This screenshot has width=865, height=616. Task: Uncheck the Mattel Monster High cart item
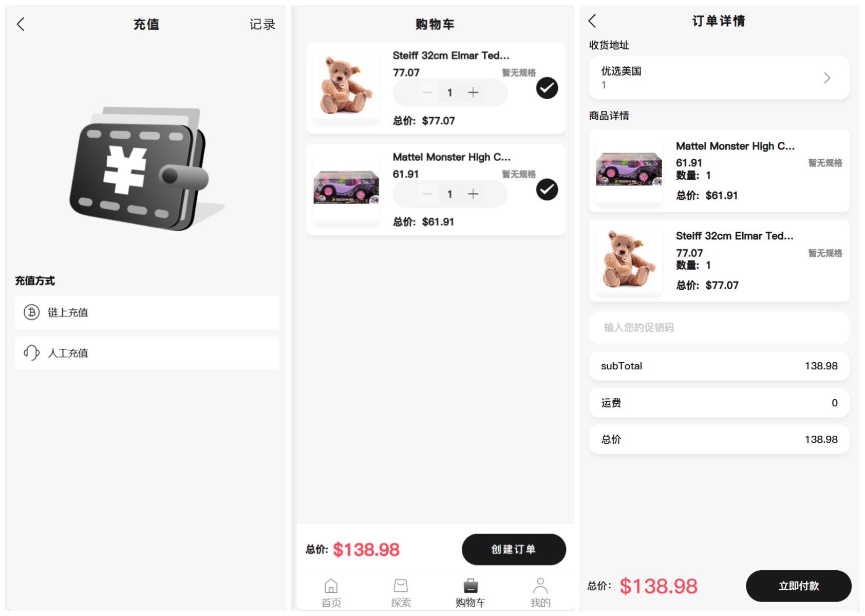pos(547,190)
